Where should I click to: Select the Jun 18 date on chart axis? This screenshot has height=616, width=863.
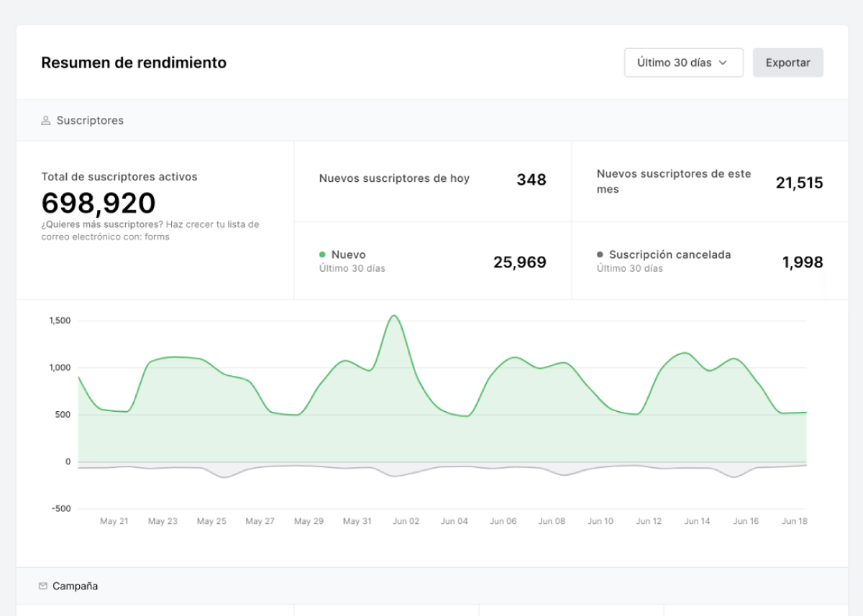pyautogui.click(x=794, y=521)
